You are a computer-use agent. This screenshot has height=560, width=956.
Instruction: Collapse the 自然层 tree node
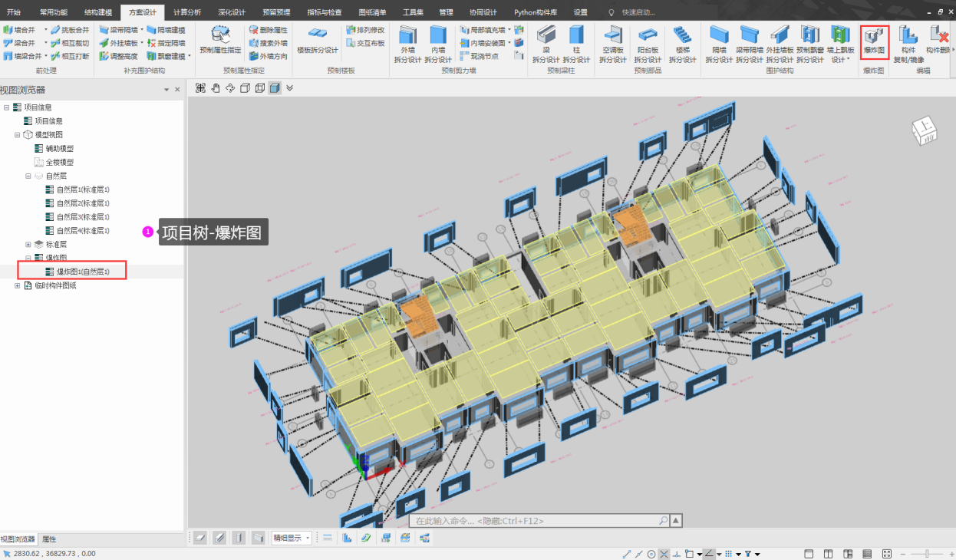point(28,176)
